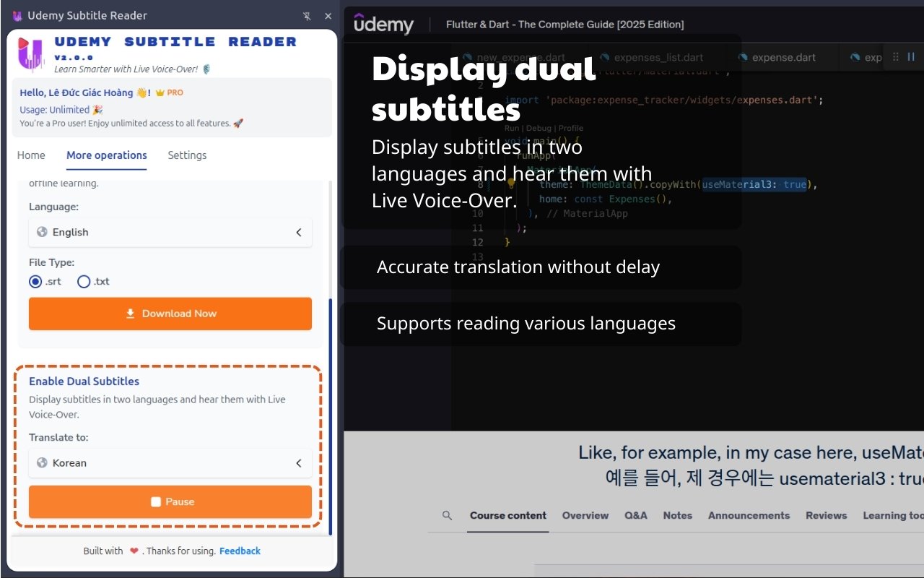
Task: Click the Download Now button
Action: click(170, 314)
